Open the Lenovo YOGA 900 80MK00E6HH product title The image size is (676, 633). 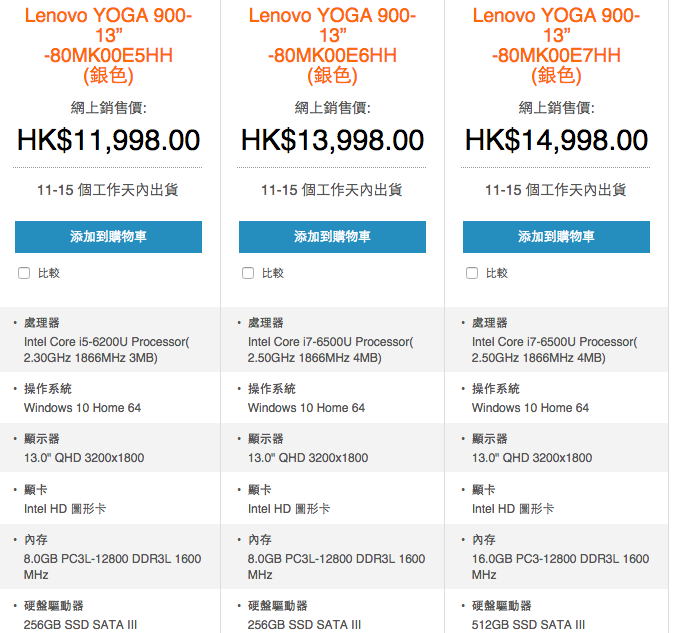point(332,45)
